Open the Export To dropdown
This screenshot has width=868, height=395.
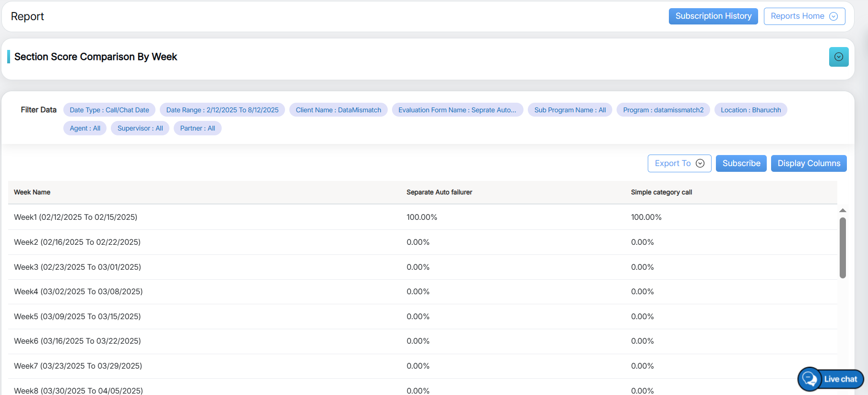pyautogui.click(x=679, y=163)
